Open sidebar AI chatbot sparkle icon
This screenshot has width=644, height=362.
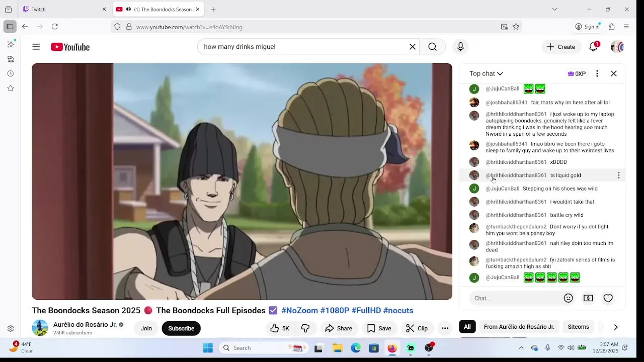(x=11, y=44)
